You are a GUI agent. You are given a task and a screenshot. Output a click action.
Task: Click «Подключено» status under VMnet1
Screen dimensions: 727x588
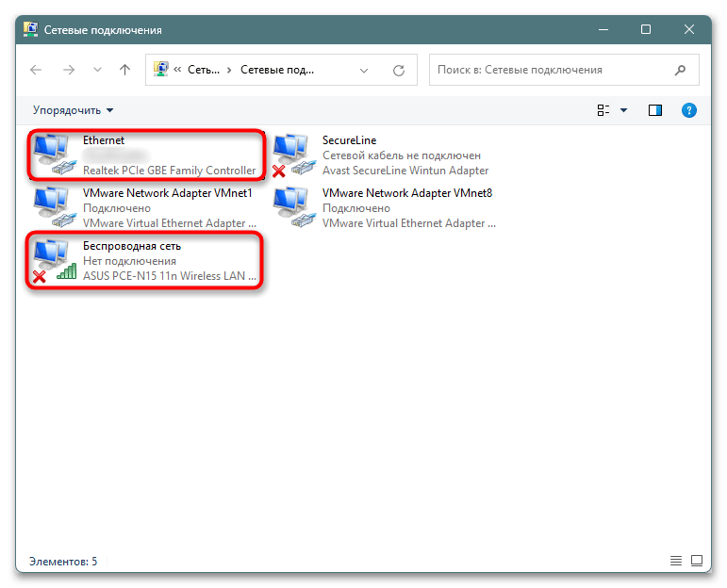[x=116, y=208]
